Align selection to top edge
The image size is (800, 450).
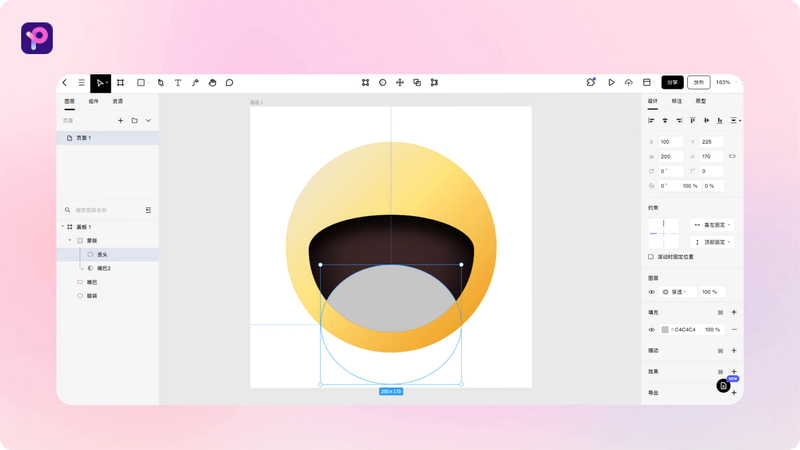tap(692, 121)
